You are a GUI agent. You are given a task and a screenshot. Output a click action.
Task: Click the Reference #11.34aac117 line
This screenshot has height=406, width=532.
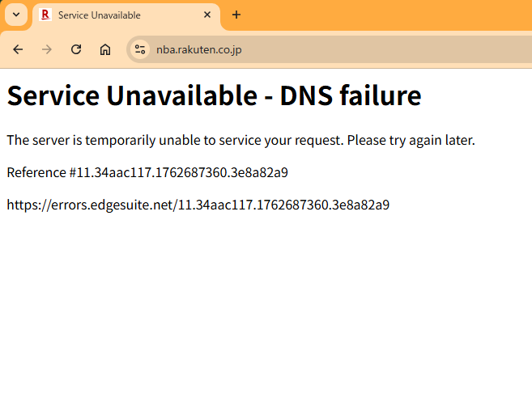tap(147, 172)
